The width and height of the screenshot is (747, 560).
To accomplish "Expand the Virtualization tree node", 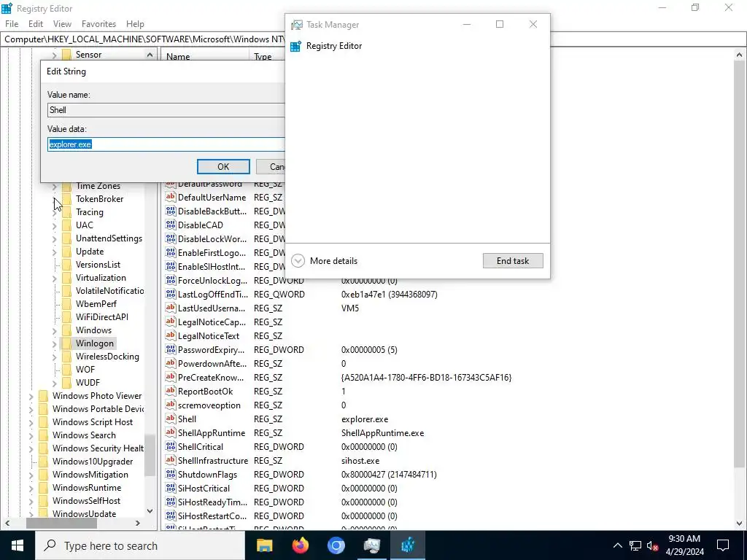I will click(x=54, y=278).
